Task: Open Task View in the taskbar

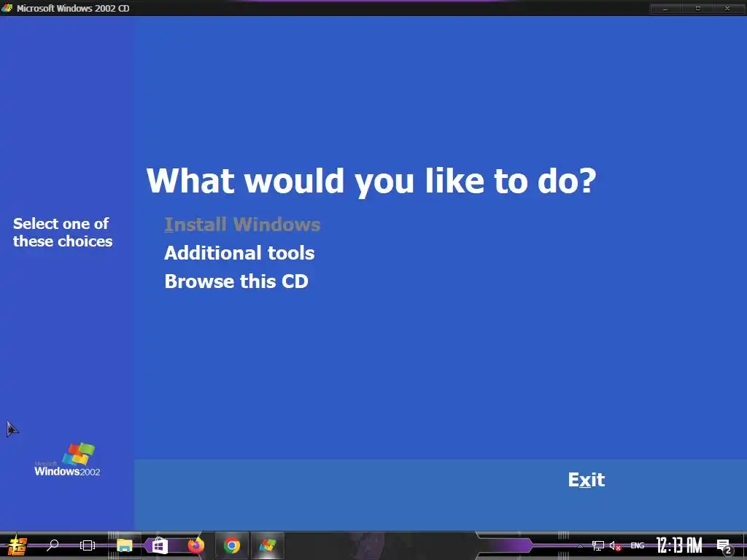Action: [x=88, y=545]
